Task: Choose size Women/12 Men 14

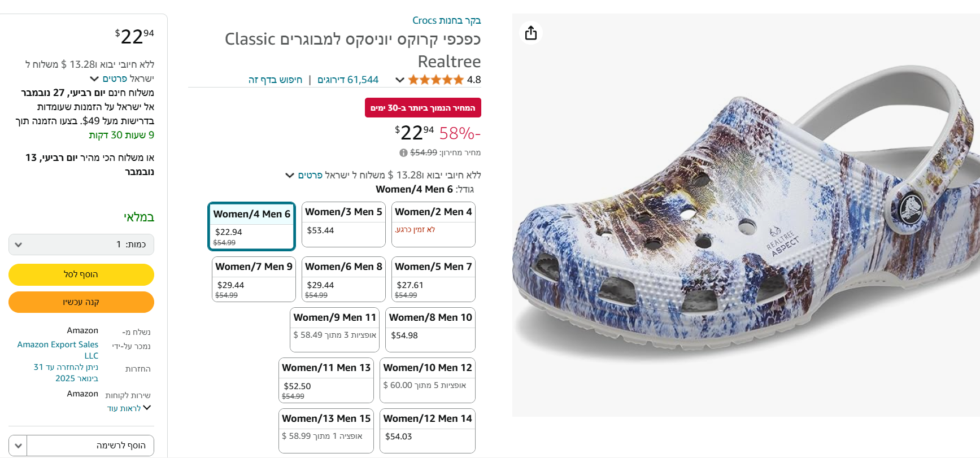Action: [427, 430]
